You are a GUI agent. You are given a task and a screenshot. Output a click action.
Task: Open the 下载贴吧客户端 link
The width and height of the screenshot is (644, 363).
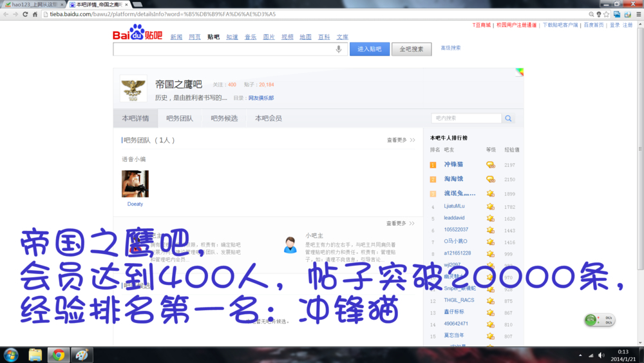[x=560, y=25]
